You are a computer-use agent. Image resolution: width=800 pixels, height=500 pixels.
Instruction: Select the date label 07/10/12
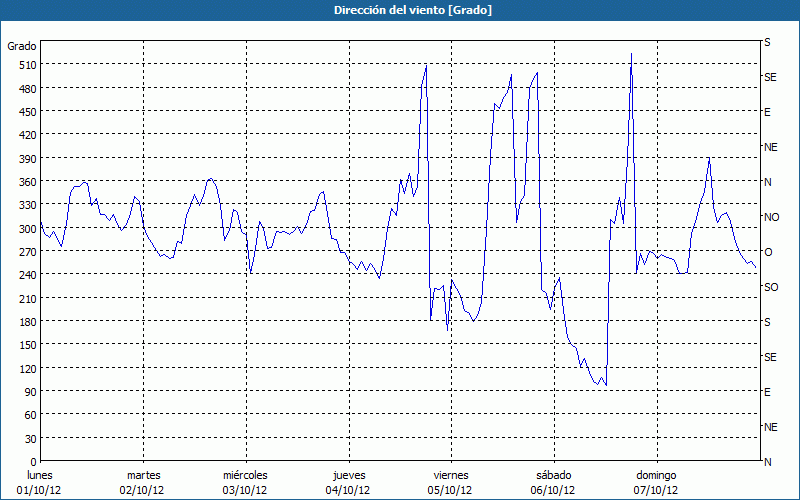pos(656,490)
